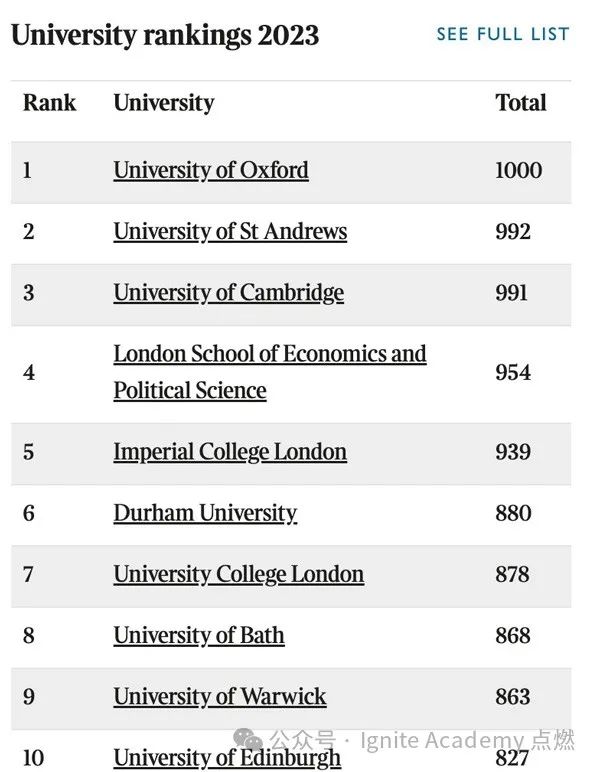This screenshot has height=772, width=600.
Task: Open London School of Economics and Political Science
Action: click(269, 371)
